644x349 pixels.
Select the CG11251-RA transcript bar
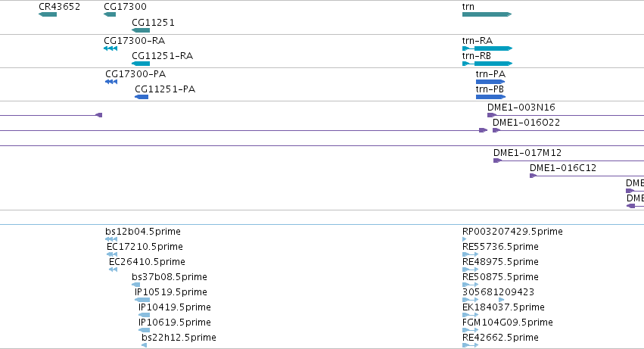coord(141,64)
